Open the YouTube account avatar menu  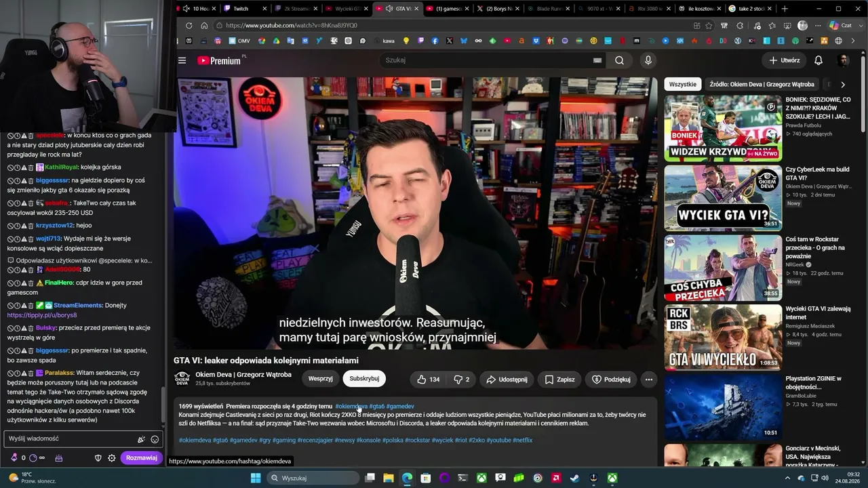[x=843, y=60]
